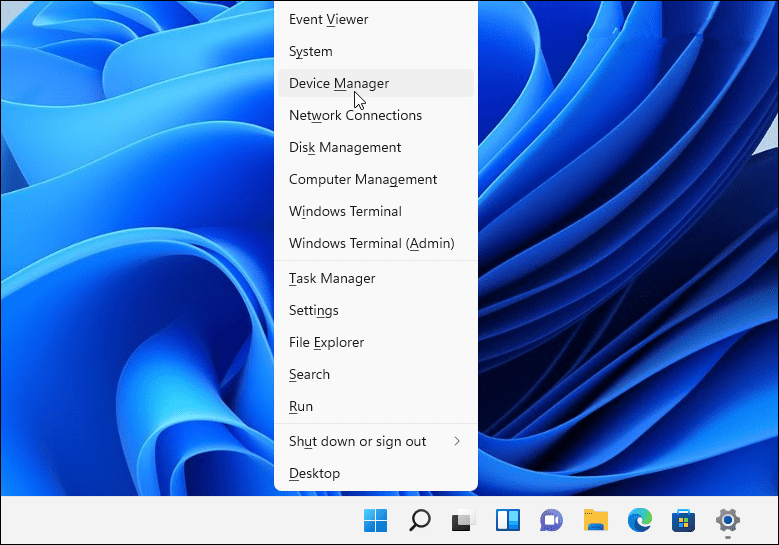The width and height of the screenshot is (779, 545).
Task: Open Task Manager from the menu
Action: (x=332, y=278)
